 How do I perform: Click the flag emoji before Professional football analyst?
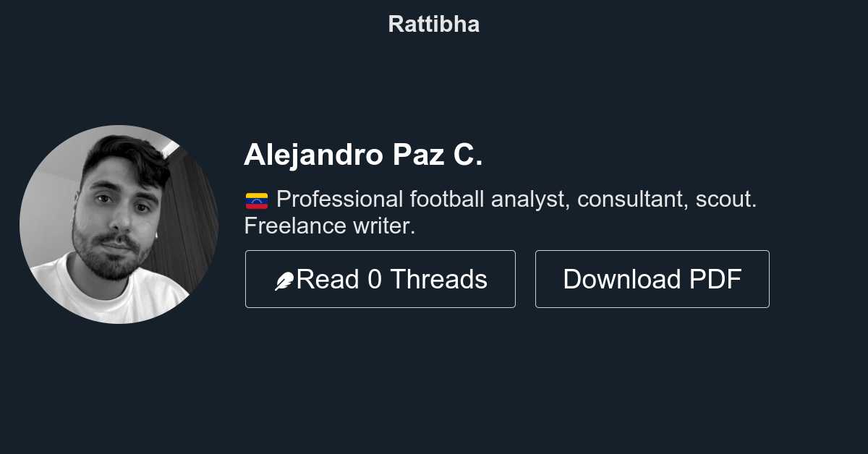pyautogui.click(x=256, y=199)
